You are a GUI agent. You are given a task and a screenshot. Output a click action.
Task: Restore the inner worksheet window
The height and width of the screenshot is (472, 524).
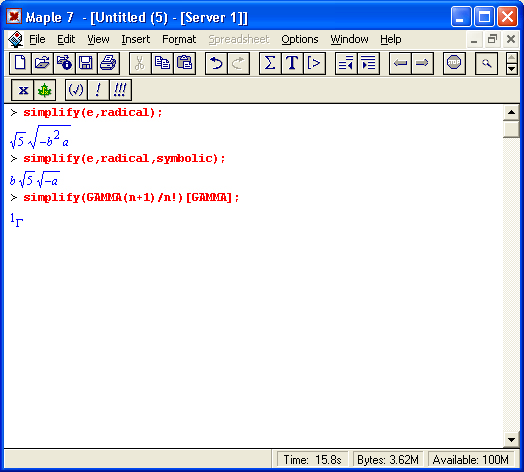click(x=492, y=39)
